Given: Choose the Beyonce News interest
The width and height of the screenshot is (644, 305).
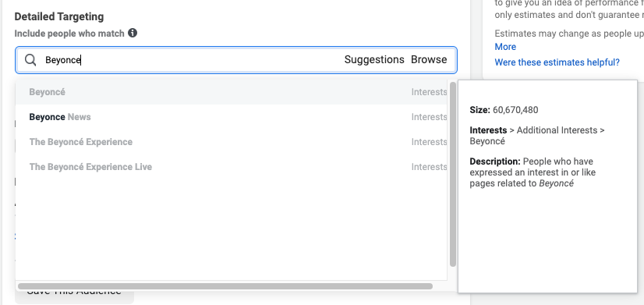Looking at the screenshot, I should click(232, 117).
